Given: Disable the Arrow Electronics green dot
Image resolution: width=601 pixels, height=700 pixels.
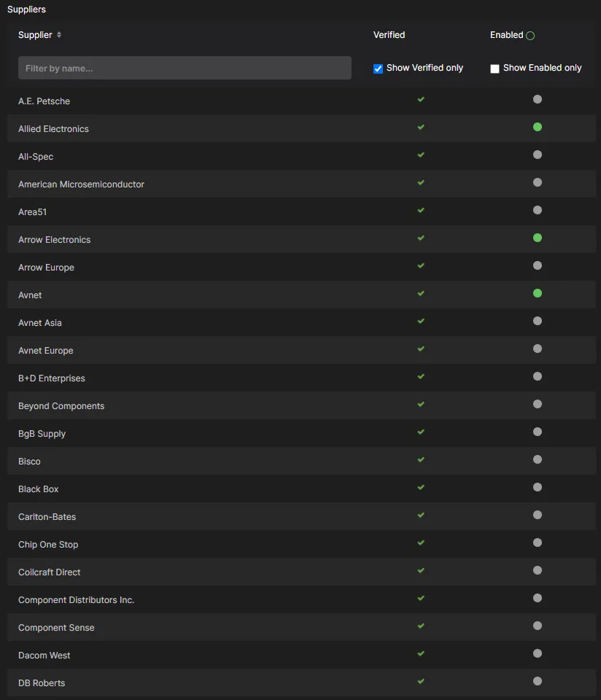Looking at the screenshot, I should (x=538, y=238).
